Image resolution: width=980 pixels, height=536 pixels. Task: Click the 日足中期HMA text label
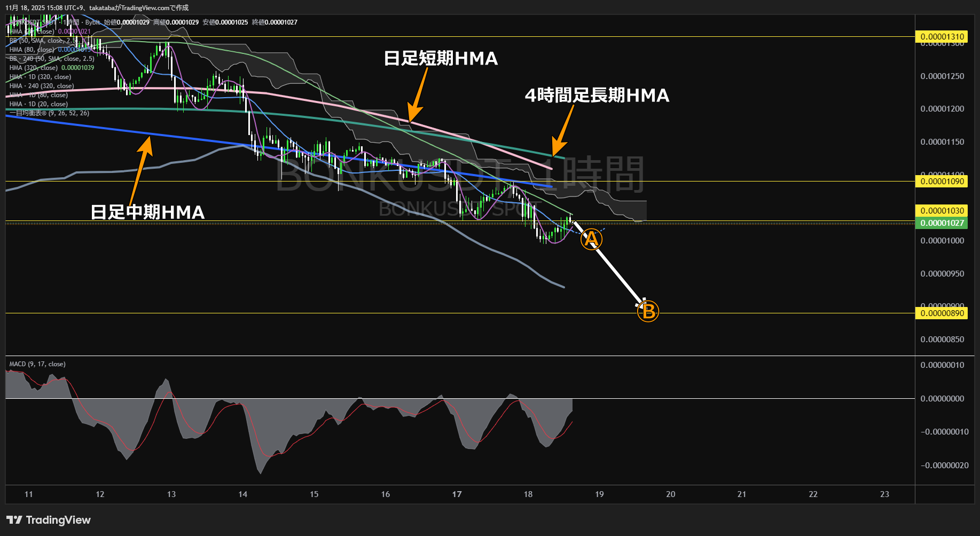pyautogui.click(x=148, y=212)
